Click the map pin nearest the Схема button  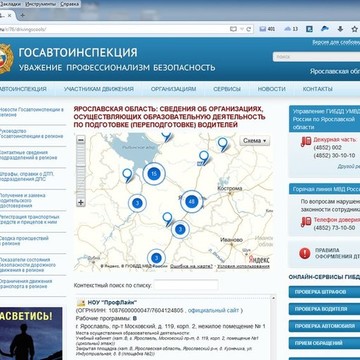(223, 144)
